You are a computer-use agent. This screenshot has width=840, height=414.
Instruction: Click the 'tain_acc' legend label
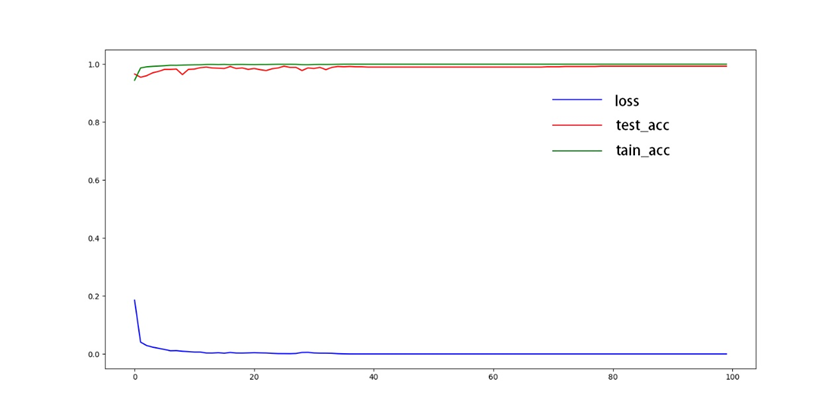(x=643, y=151)
